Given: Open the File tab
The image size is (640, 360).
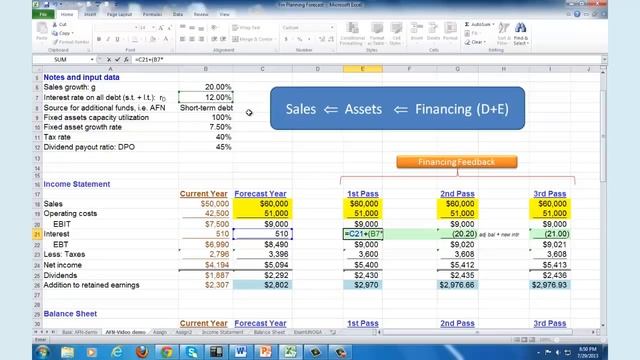Looking at the screenshot, I should 43,14.
